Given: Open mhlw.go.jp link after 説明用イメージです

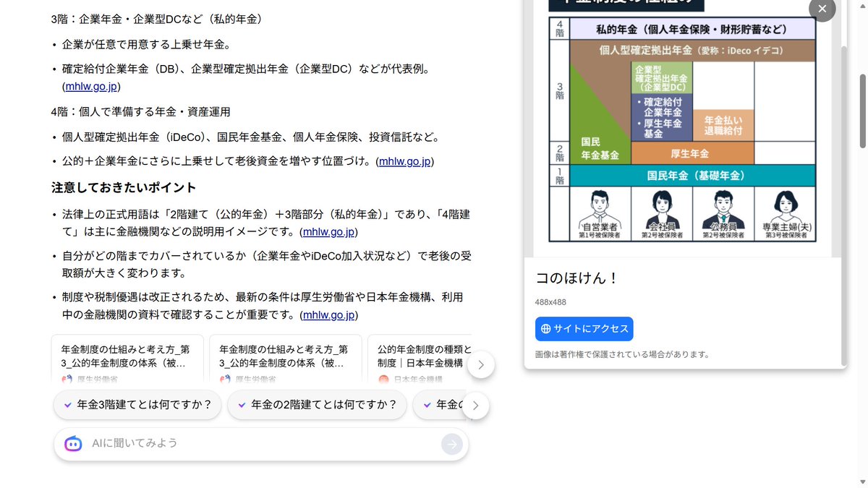Looking at the screenshot, I should click(328, 232).
